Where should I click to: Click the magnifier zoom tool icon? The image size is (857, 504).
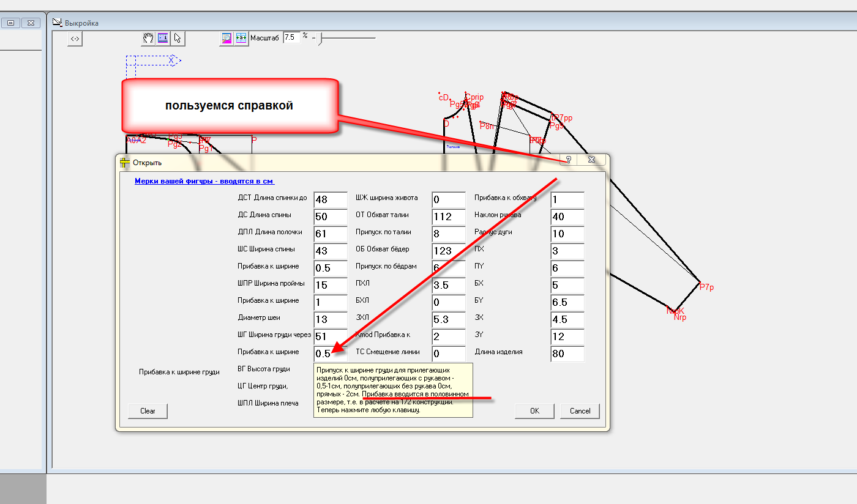[x=226, y=39]
